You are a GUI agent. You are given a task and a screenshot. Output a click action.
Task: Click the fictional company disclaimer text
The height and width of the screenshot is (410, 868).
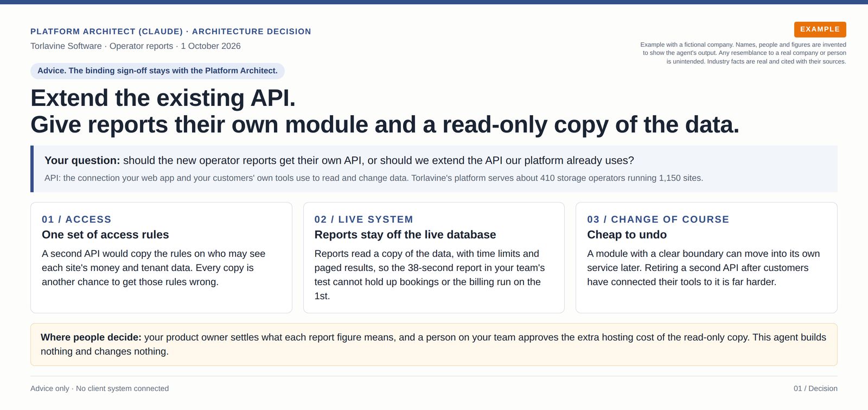[x=743, y=53]
